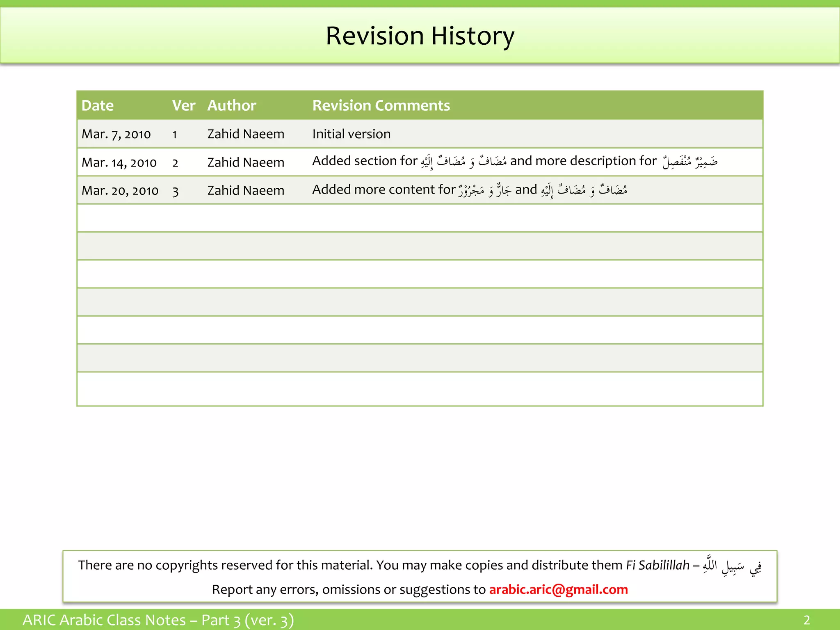The height and width of the screenshot is (630, 840).
Task: Click the Ver column header
Action: coord(183,105)
